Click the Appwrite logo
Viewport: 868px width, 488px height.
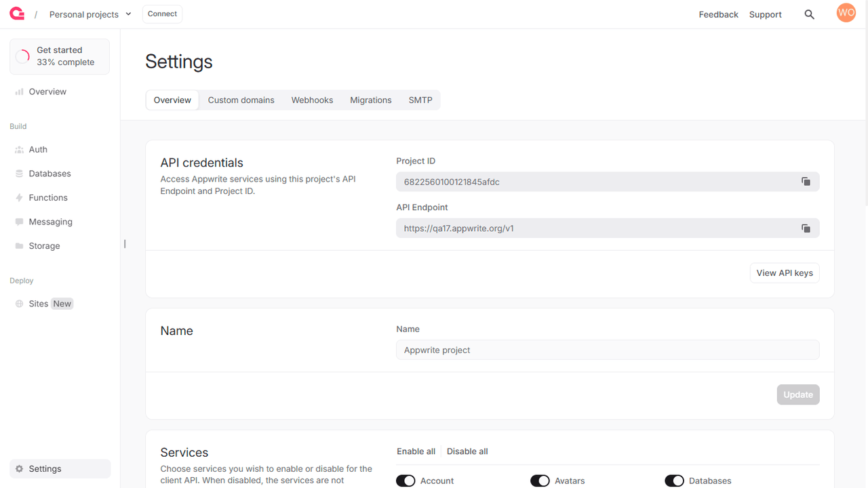tap(16, 14)
